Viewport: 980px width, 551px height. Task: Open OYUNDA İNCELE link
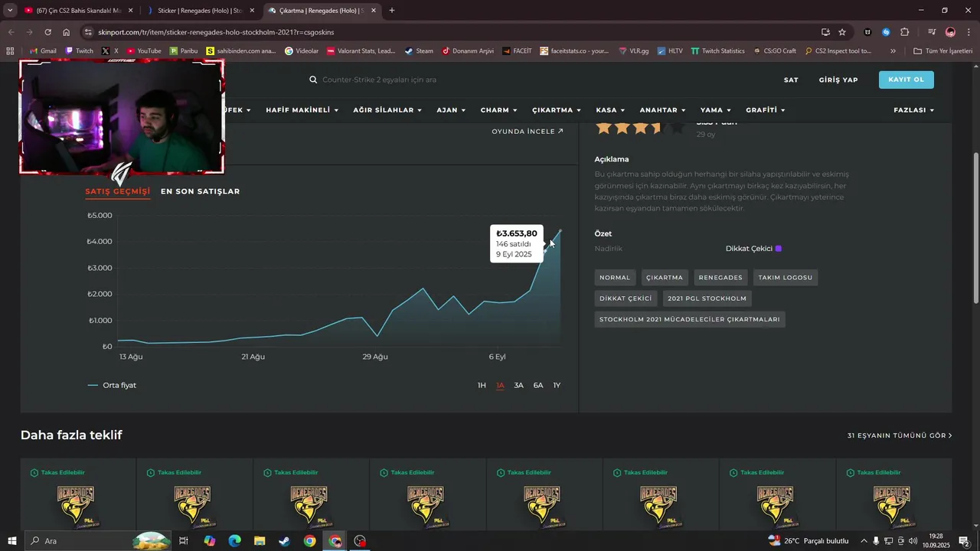528,132
